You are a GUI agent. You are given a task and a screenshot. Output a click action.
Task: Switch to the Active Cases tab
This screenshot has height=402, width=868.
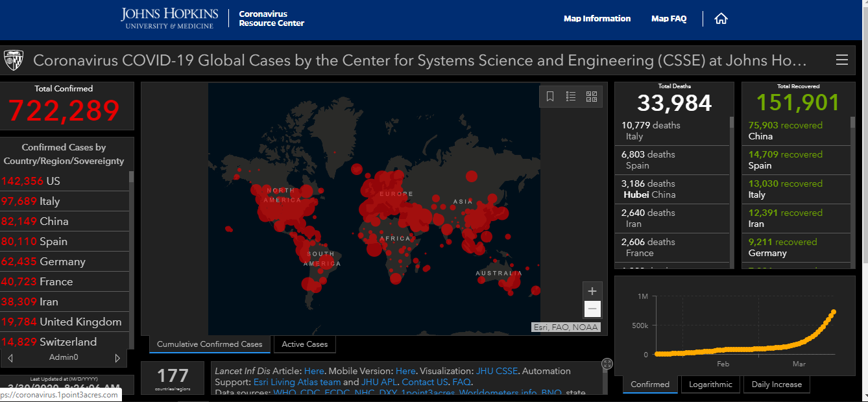305,344
